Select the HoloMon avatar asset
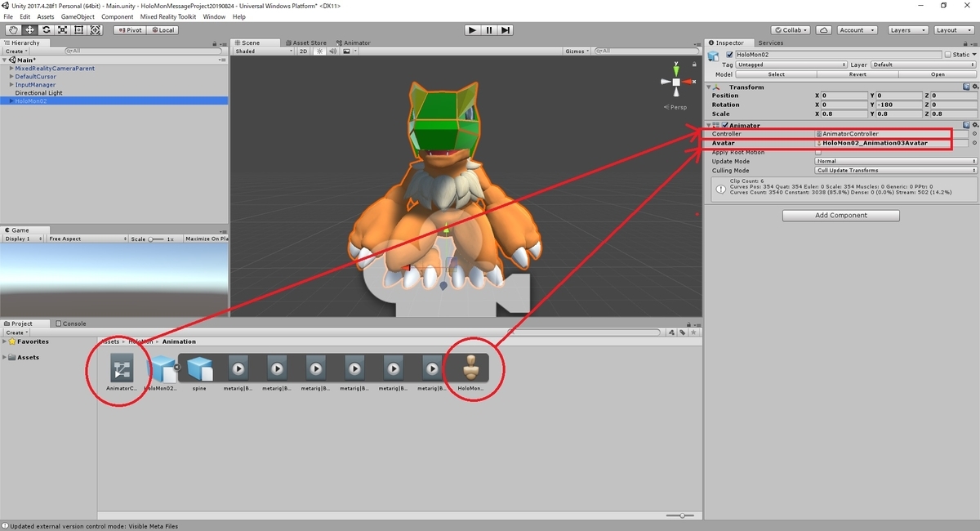The width and height of the screenshot is (980, 531). click(470, 373)
